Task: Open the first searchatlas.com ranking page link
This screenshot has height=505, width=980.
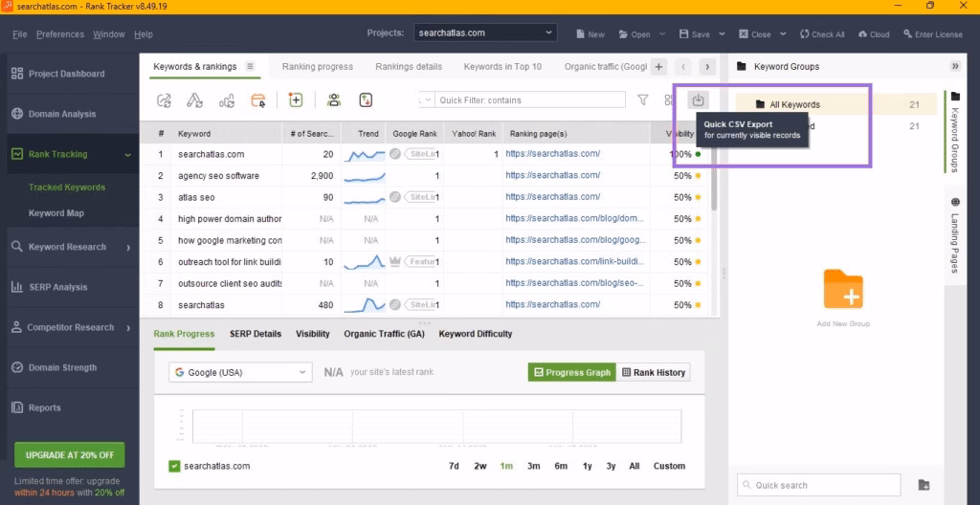Action: [x=552, y=154]
